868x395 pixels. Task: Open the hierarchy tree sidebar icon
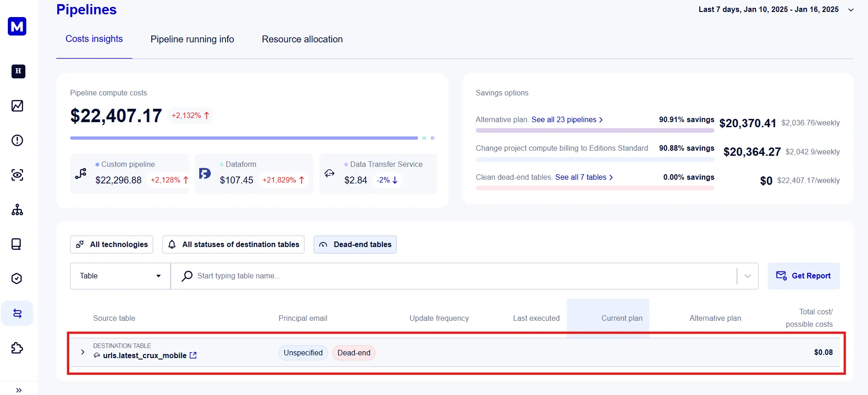(17, 210)
